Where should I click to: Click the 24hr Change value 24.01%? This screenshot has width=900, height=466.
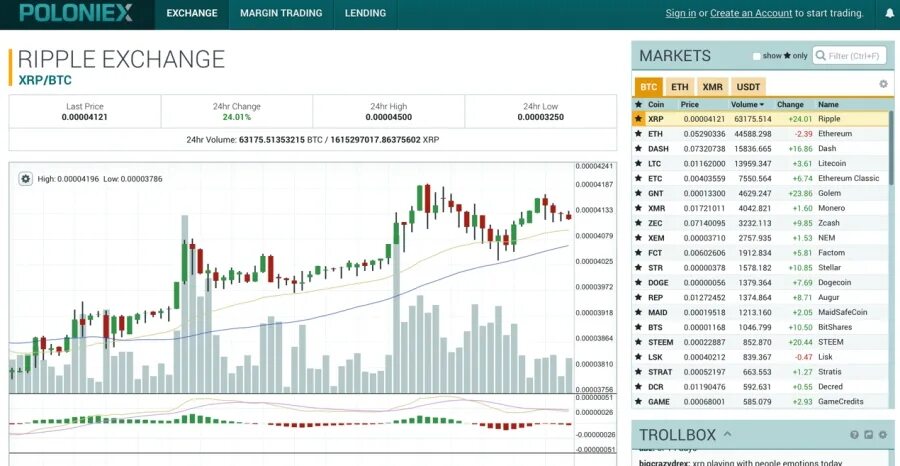(236, 117)
